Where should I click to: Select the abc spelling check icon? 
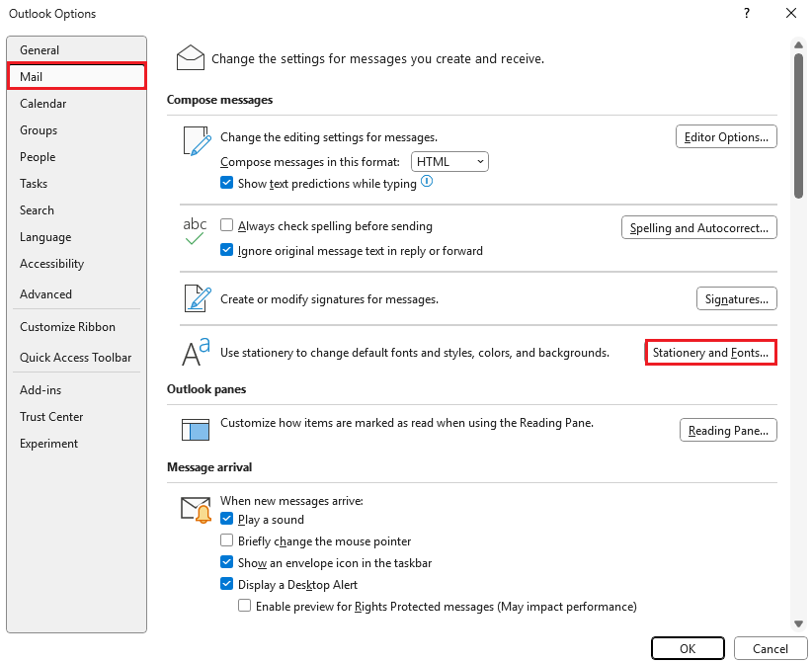coord(195,227)
